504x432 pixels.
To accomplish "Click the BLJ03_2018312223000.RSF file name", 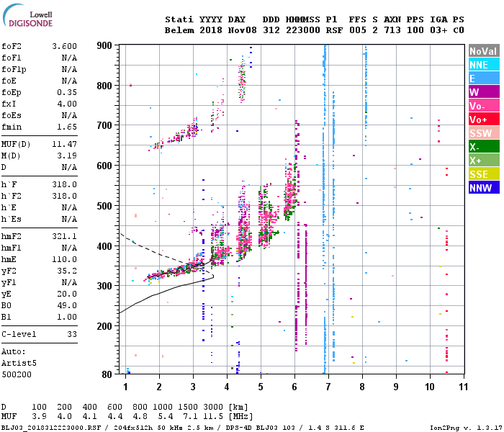I will coord(51,428).
